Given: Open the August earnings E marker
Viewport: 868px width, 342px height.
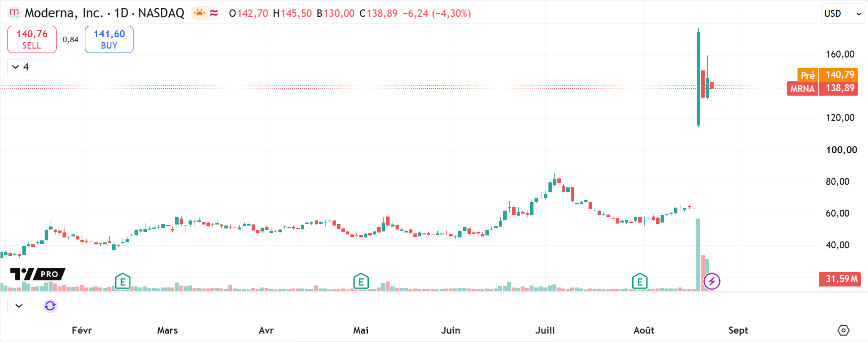Looking at the screenshot, I should point(640,282).
